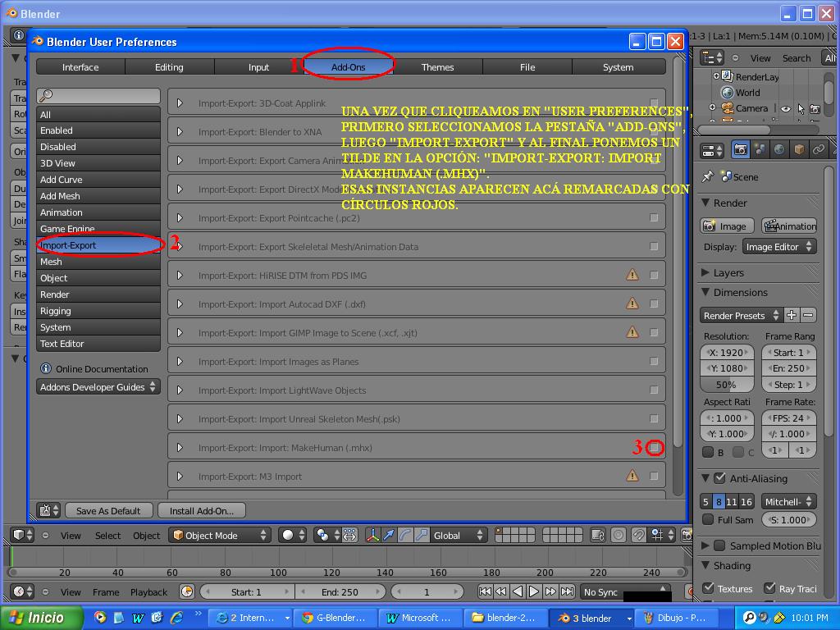Toggle the snap magnet icon
This screenshot has height=630, width=840.
tap(638, 535)
